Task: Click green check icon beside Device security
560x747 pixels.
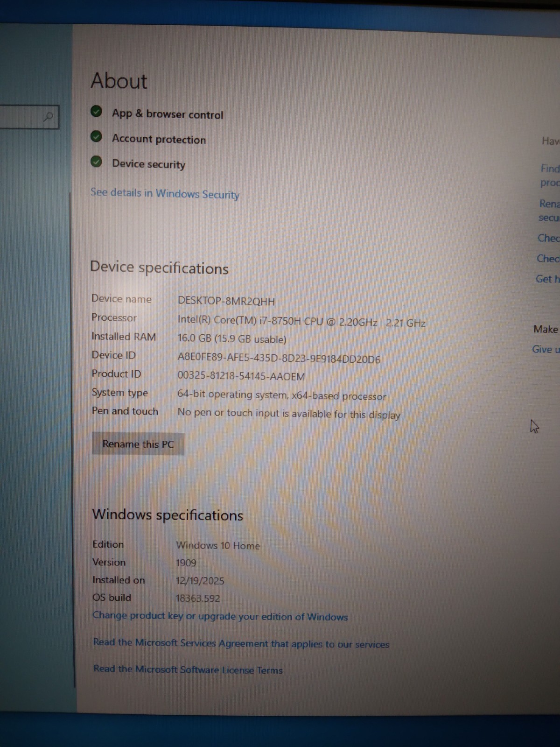Action: (96, 162)
